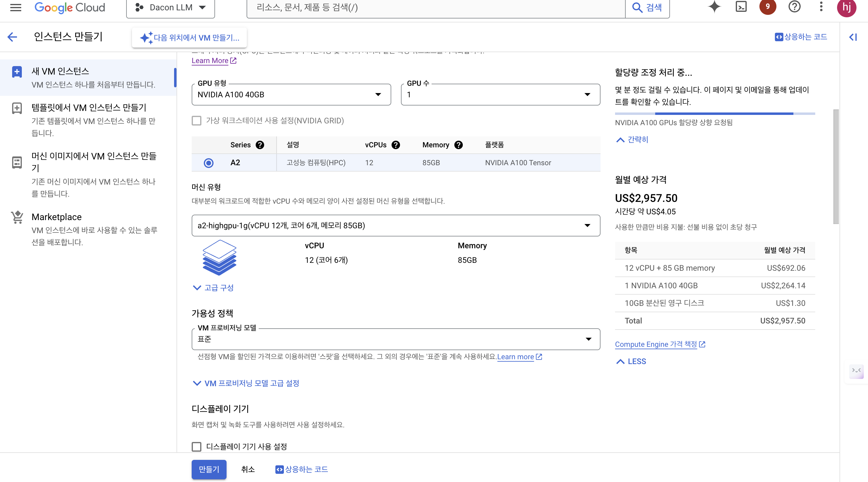Open Gemini AI assistant sparkle icon

pos(714,7)
